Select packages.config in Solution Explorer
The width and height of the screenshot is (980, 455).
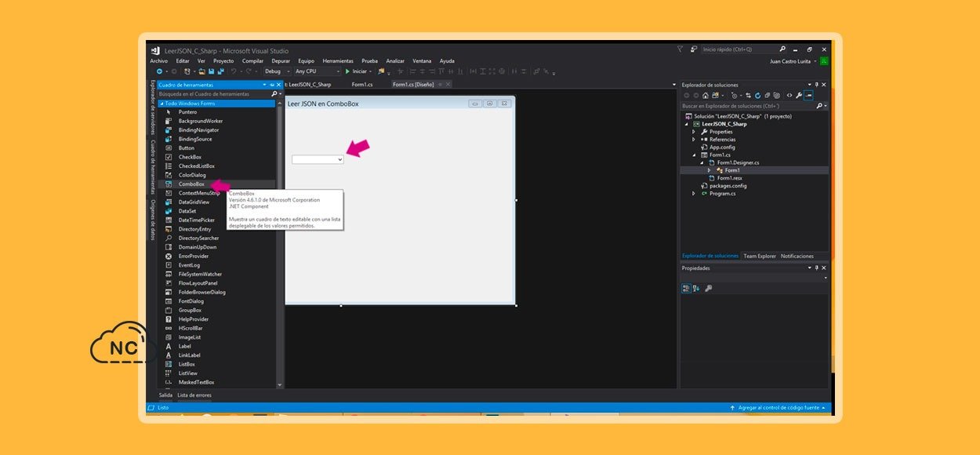(728, 186)
